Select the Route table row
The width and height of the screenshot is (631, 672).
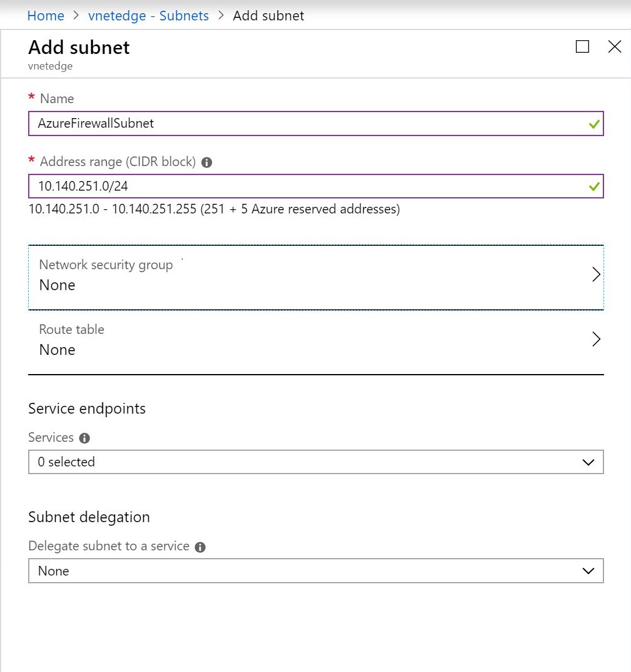coord(316,342)
